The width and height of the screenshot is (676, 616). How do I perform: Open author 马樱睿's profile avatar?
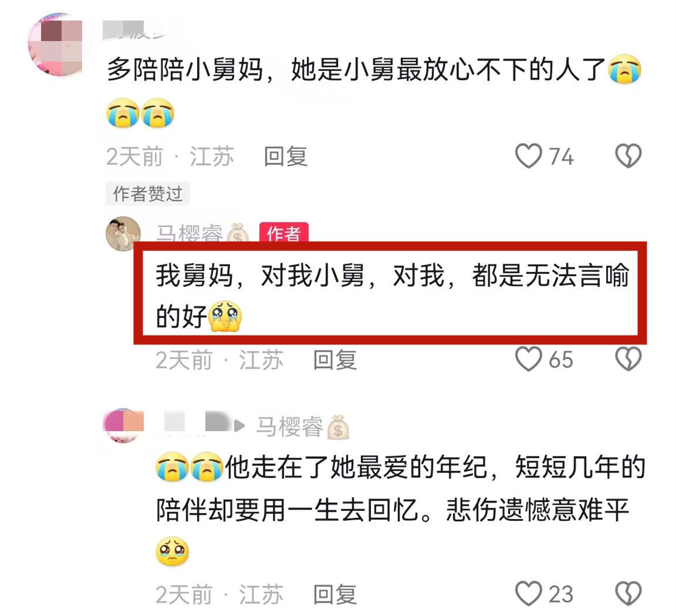pyautogui.click(x=123, y=233)
